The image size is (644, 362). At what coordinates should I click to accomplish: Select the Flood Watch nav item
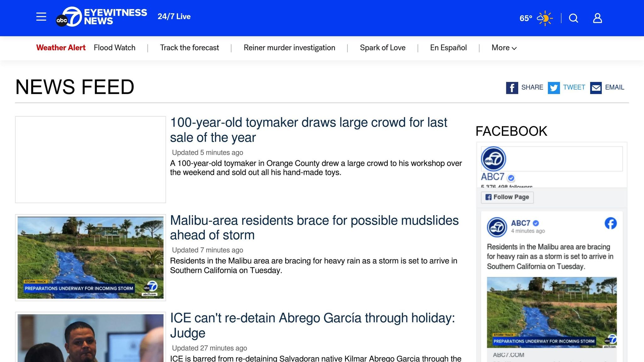(114, 48)
